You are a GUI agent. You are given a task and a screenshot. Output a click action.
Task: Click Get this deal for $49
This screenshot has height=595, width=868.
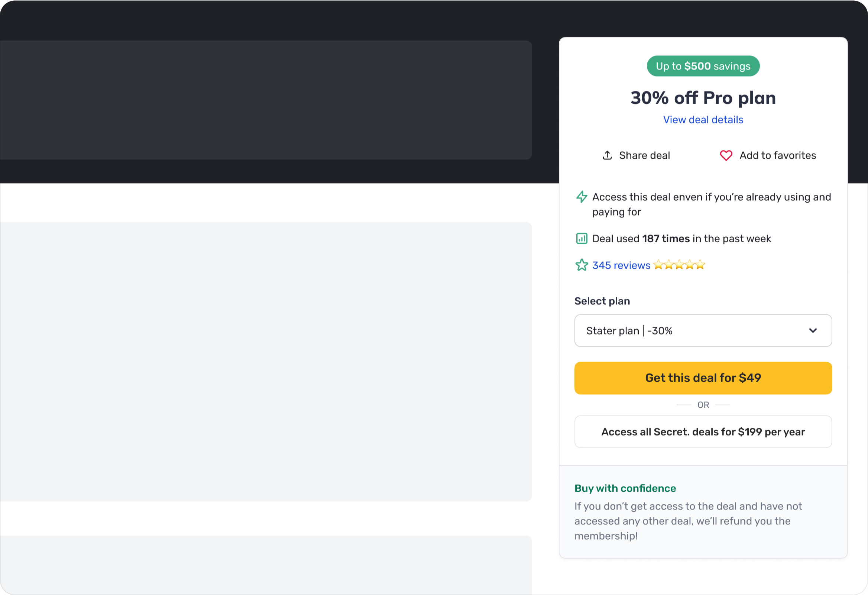[x=703, y=378]
